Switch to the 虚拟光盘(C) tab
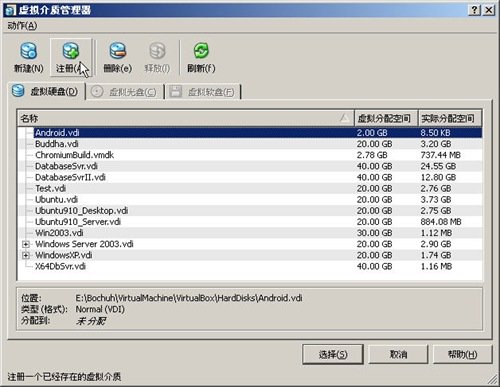This screenshot has width=500, height=387. coord(124,92)
